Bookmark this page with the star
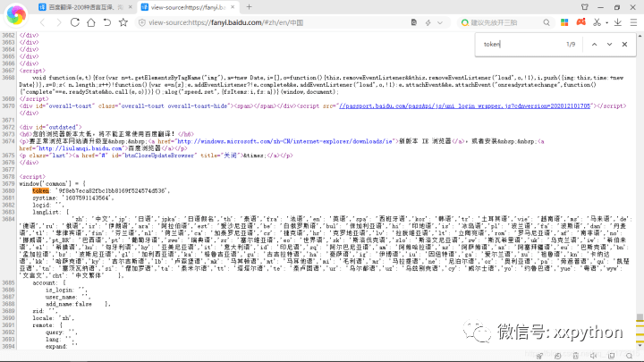This screenshot has width=644, height=362. 123,22
